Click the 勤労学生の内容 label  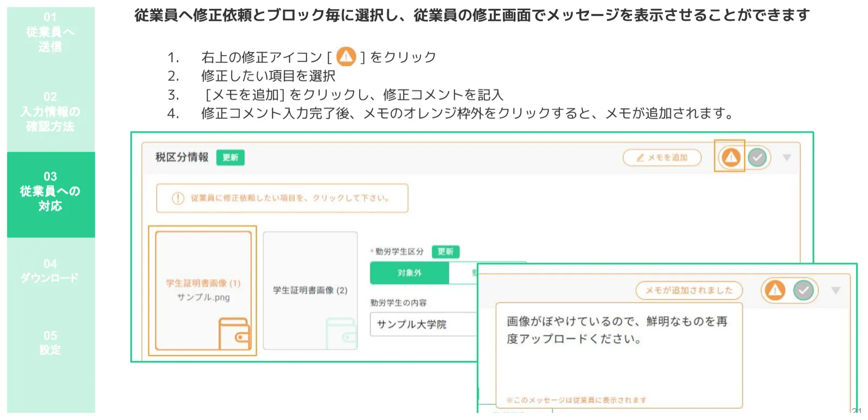tap(399, 303)
